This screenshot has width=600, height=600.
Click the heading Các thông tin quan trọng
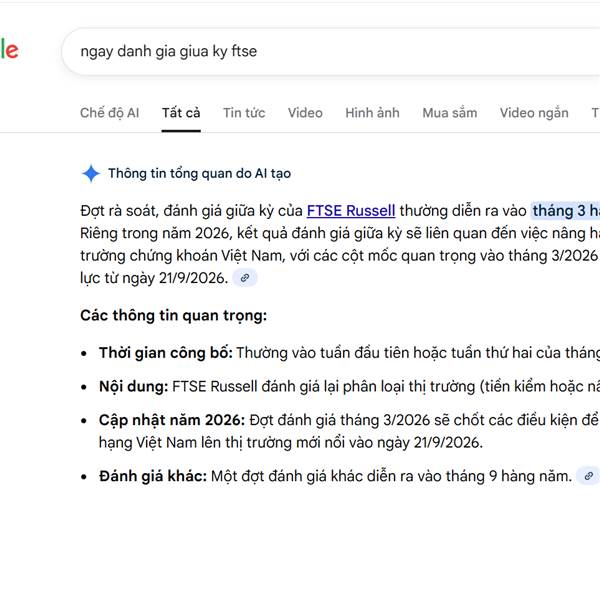(173, 316)
